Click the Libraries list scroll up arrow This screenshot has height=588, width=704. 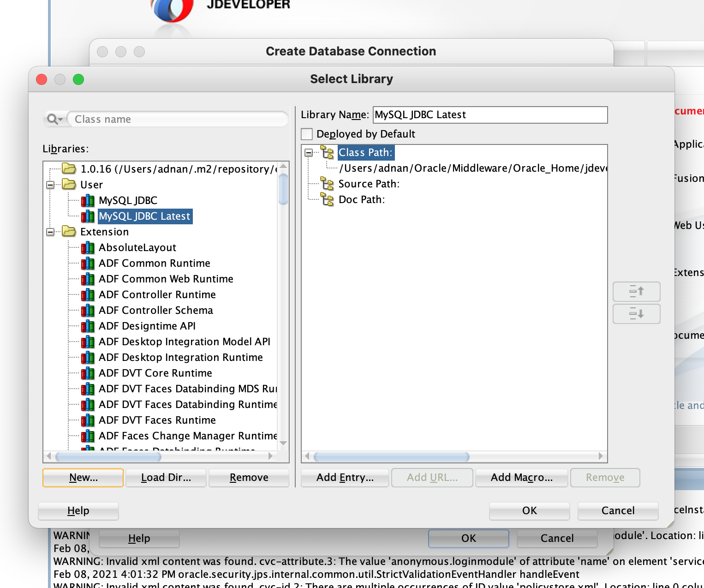coord(284,166)
